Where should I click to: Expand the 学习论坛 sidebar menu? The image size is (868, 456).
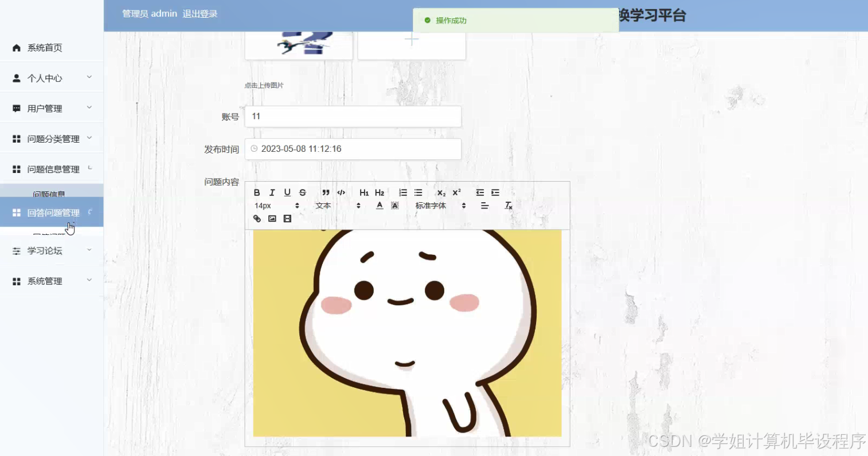tap(52, 251)
